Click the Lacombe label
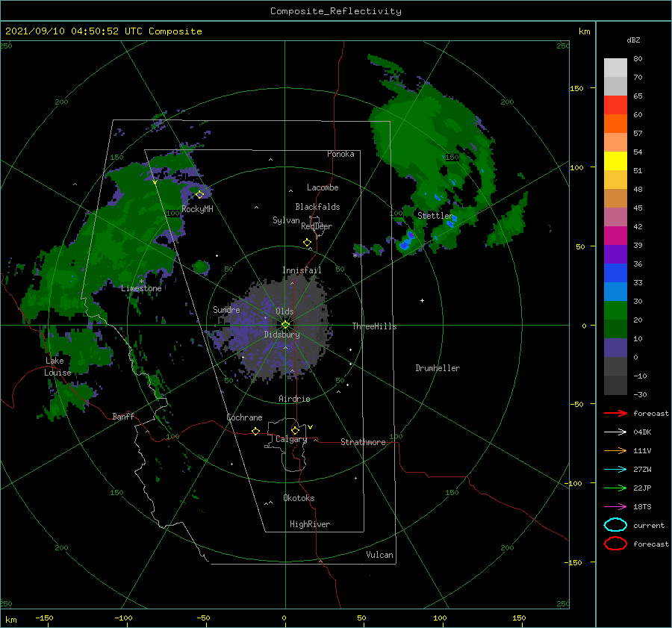This screenshot has width=672, height=628. pyautogui.click(x=323, y=187)
